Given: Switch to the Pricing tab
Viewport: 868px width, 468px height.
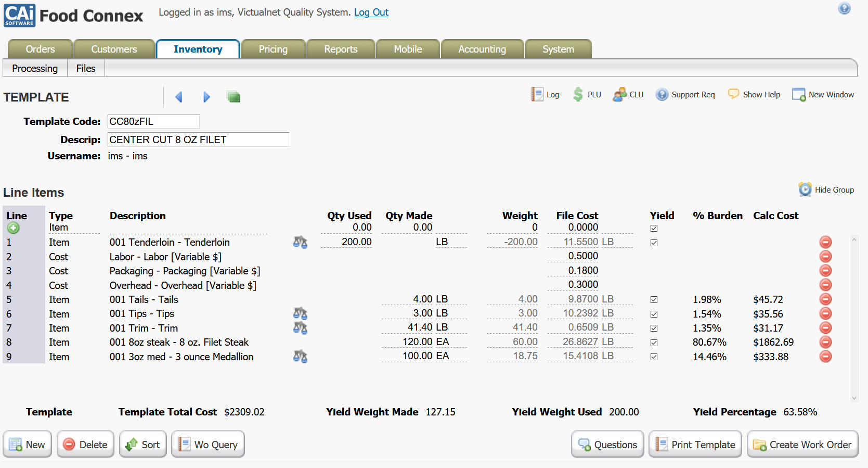Looking at the screenshot, I should [x=273, y=49].
